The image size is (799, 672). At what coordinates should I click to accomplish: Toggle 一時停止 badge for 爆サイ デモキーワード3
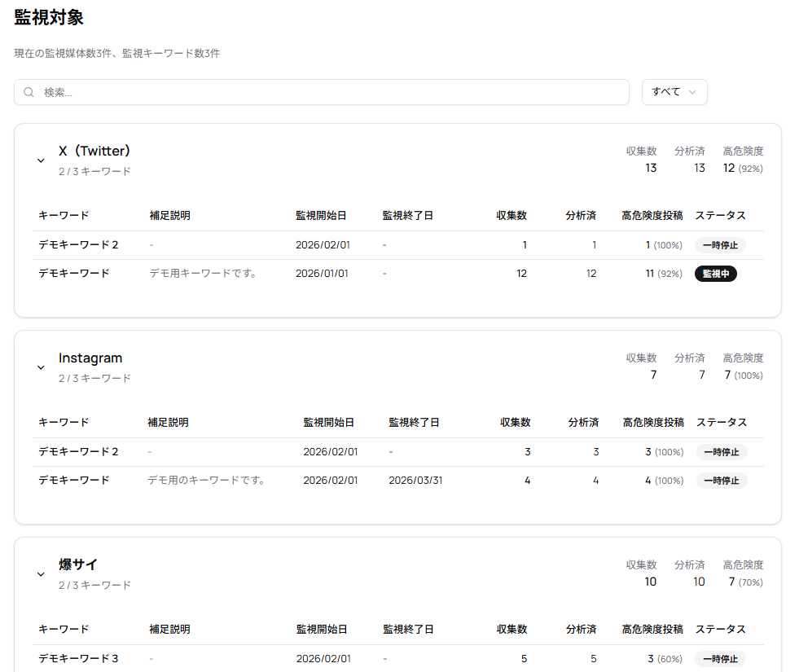tap(720, 659)
